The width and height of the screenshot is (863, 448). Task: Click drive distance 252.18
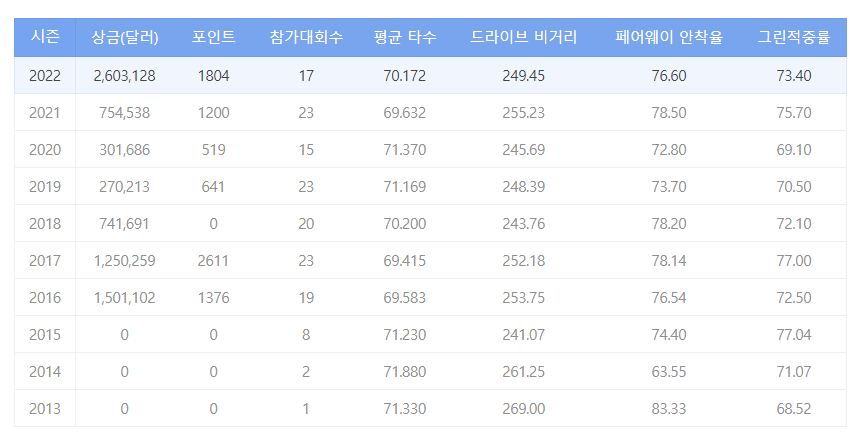(523, 260)
